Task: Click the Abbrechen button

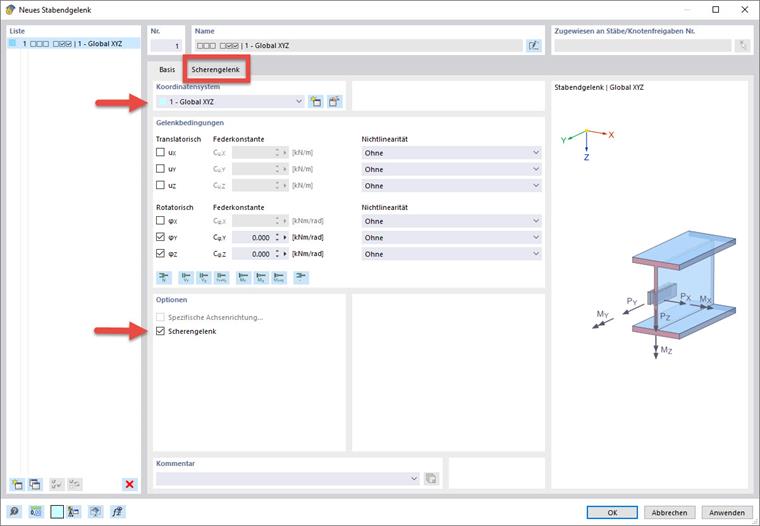Action: (669, 512)
